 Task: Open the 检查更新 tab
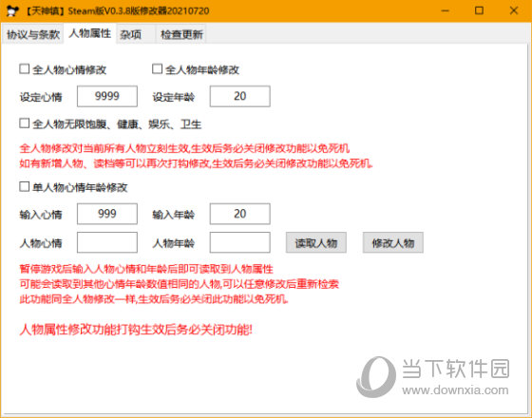pyautogui.click(x=181, y=34)
